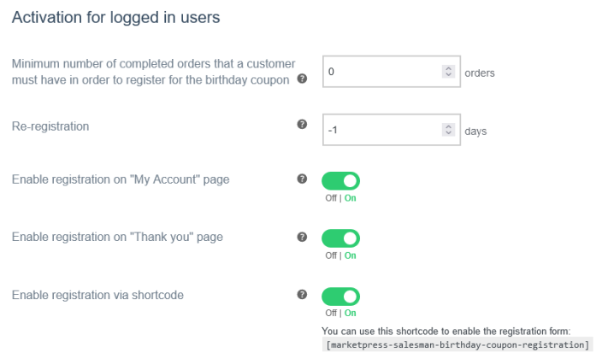The height and width of the screenshot is (364, 602).
Task: Toggle registration on "My Account" page
Action: coord(340,181)
